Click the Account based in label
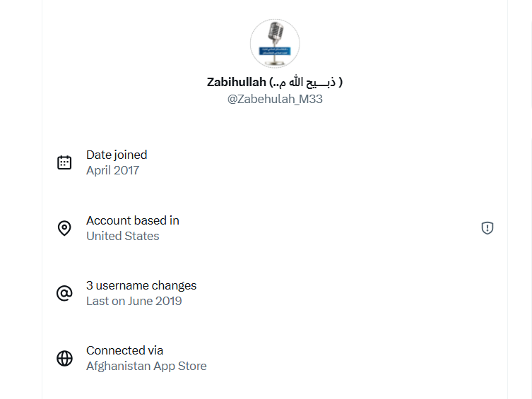Image resolution: width=532 pixels, height=399 pixels. (x=133, y=220)
